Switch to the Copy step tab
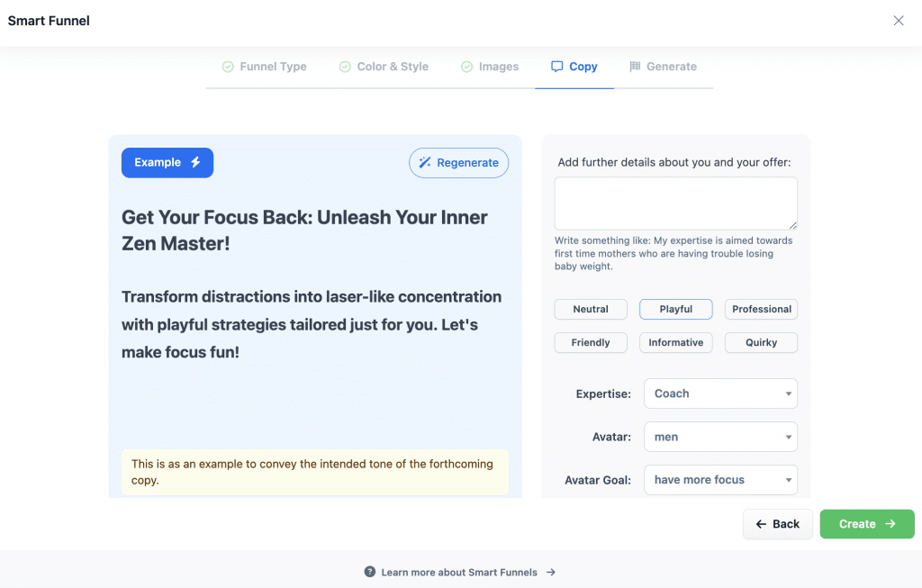 pos(574,66)
